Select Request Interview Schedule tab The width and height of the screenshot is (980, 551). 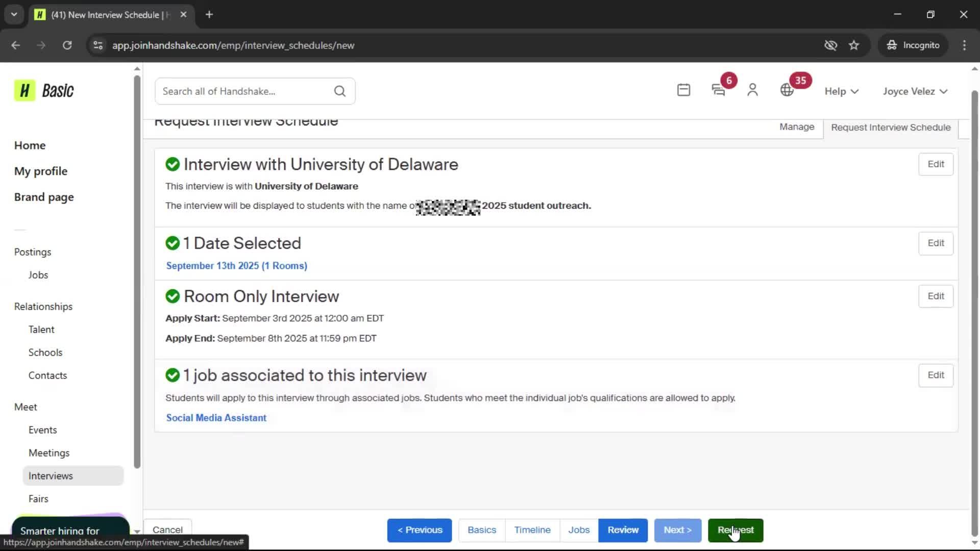click(x=891, y=128)
